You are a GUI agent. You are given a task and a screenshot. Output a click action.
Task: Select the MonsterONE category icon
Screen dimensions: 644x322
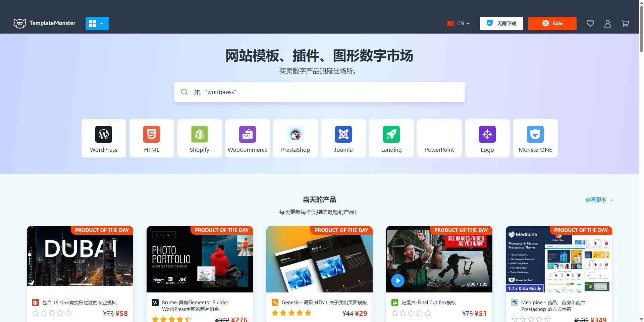(535, 134)
